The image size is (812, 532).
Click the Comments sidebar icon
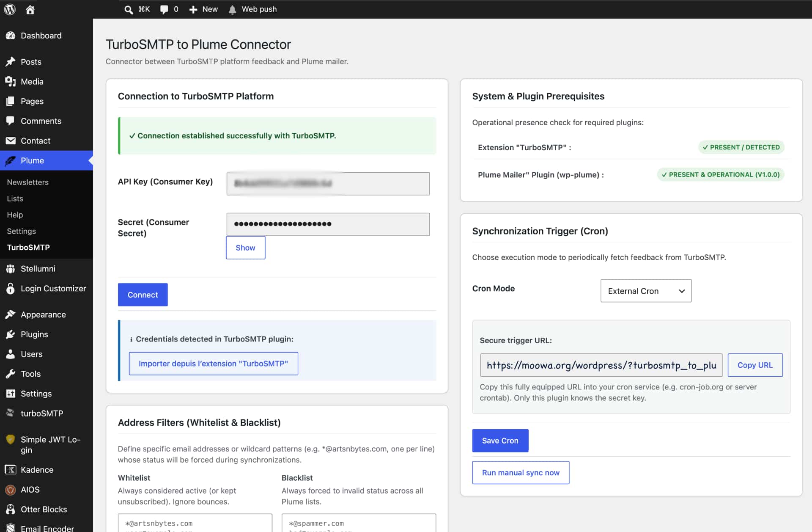click(x=11, y=121)
